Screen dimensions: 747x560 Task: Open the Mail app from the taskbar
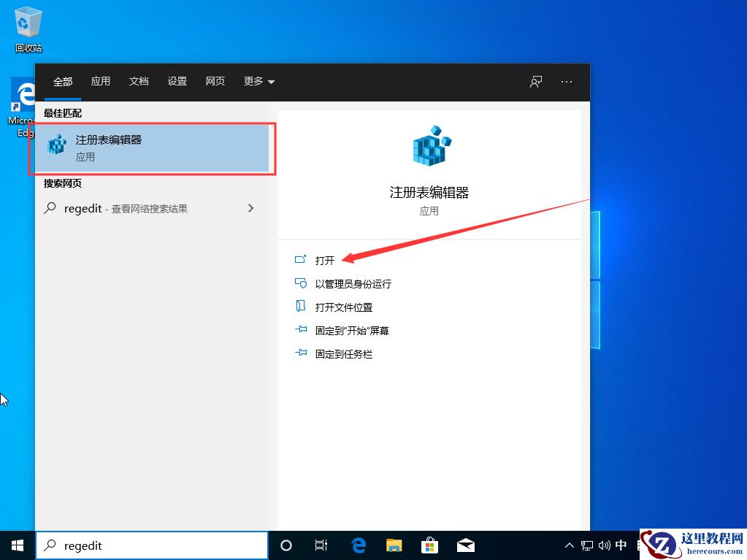pyautogui.click(x=466, y=545)
